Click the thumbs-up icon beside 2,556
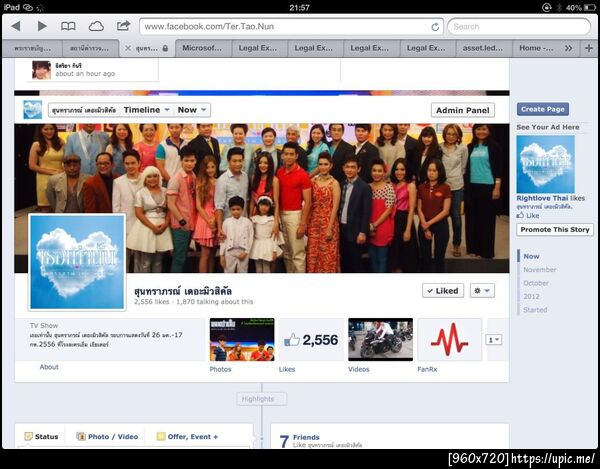 292,340
